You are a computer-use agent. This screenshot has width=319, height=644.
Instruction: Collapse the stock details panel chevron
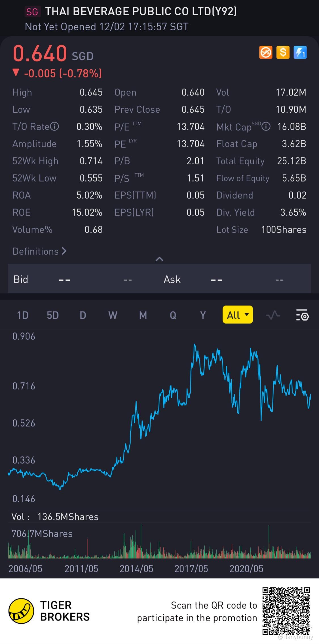pos(159,259)
